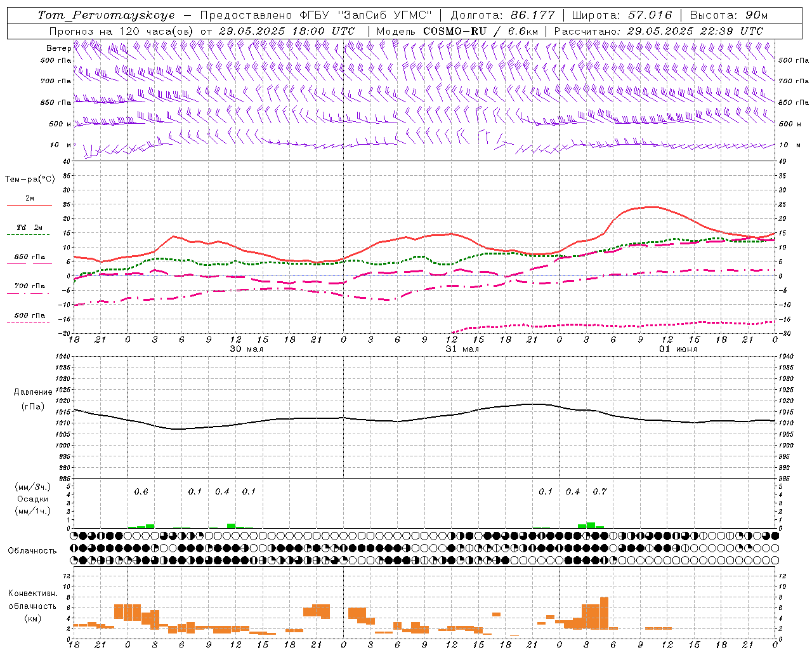
Task: Click the '30 мая' date label
Action: (x=246, y=349)
